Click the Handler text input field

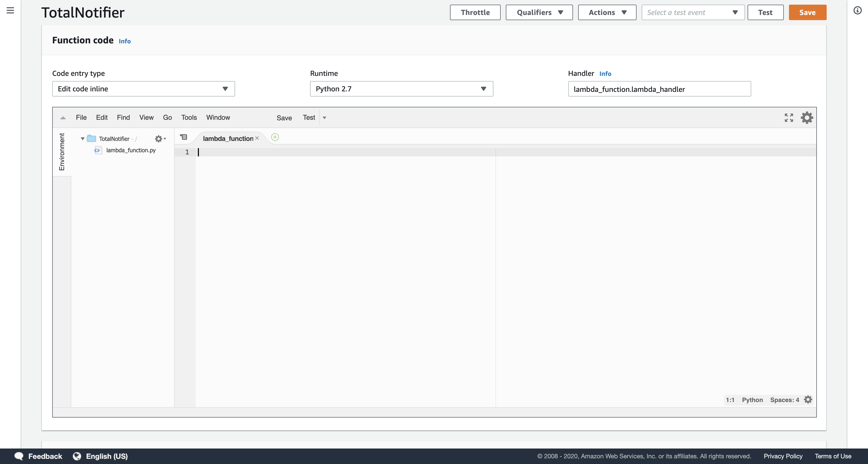[659, 89]
